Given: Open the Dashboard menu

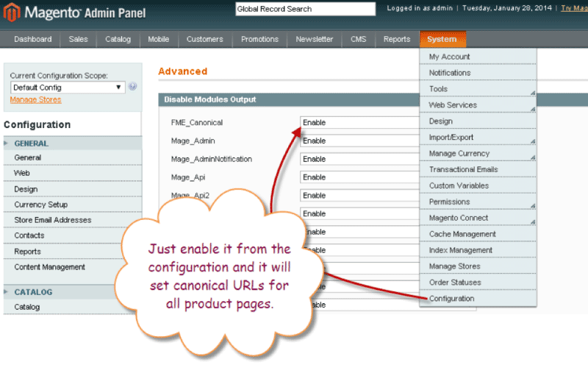Looking at the screenshot, I should coord(32,39).
